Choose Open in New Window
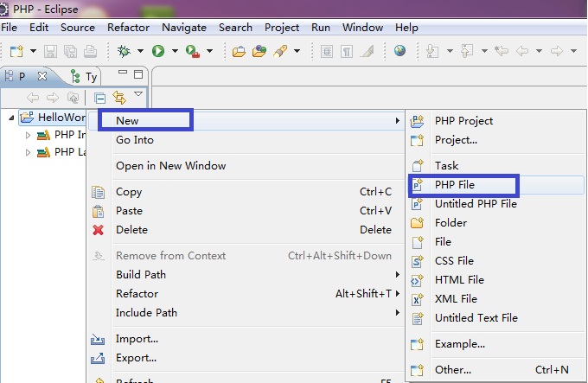This screenshot has height=383, width=588. tap(246, 166)
